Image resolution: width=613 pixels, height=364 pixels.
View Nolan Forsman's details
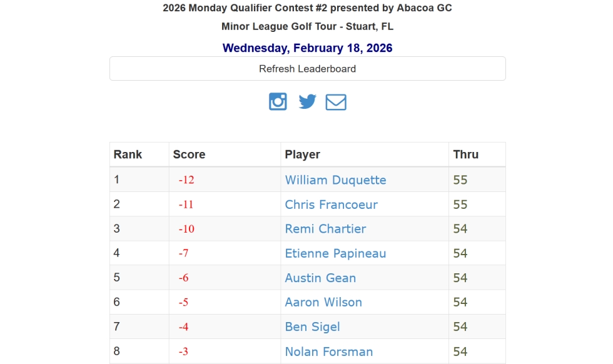pyautogui.click(x=329, y=351)
